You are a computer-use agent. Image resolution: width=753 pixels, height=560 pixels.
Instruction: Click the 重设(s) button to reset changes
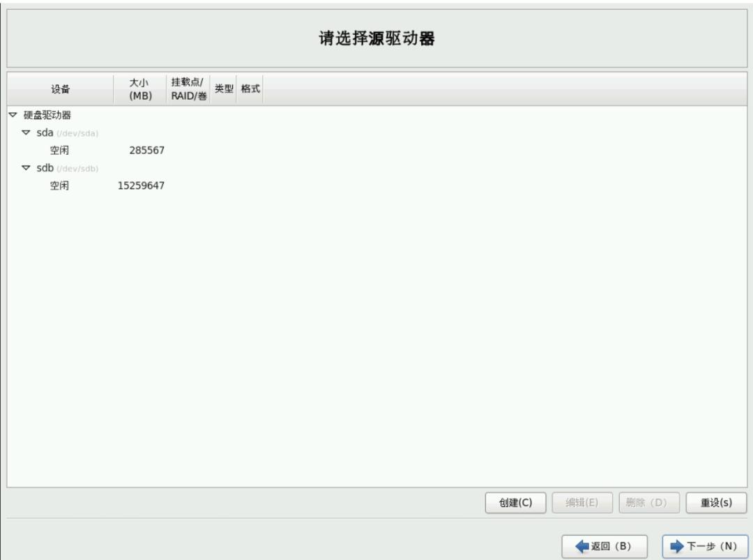tap(717, 501)
